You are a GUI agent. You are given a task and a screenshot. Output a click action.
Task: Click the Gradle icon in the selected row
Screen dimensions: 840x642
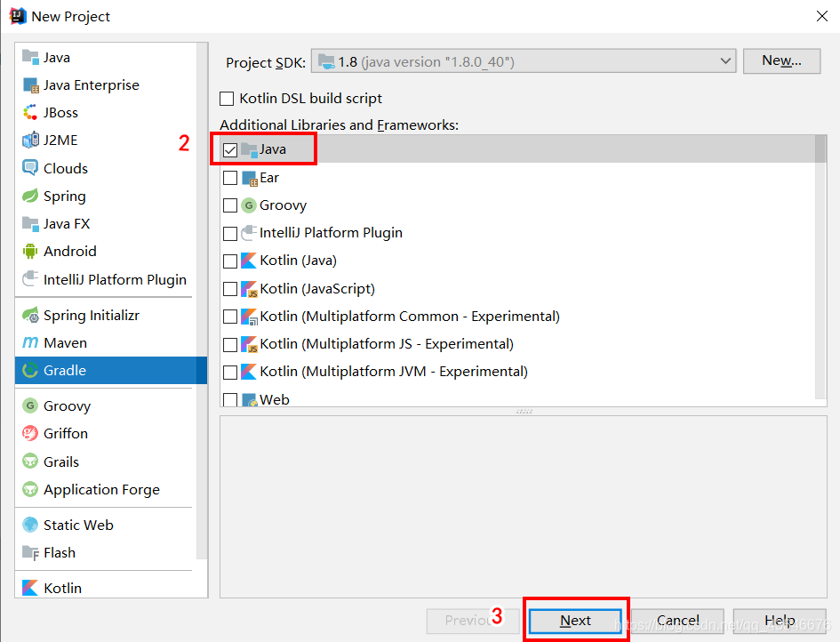pos(30,370)
